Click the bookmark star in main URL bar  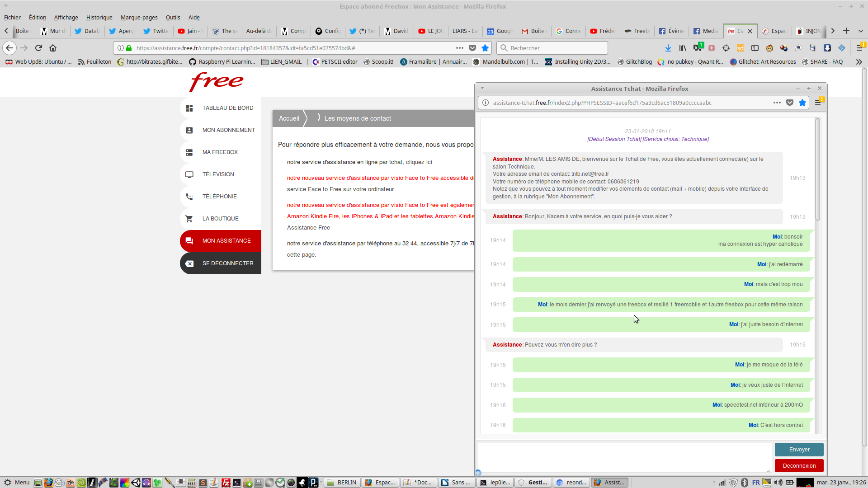485,48
